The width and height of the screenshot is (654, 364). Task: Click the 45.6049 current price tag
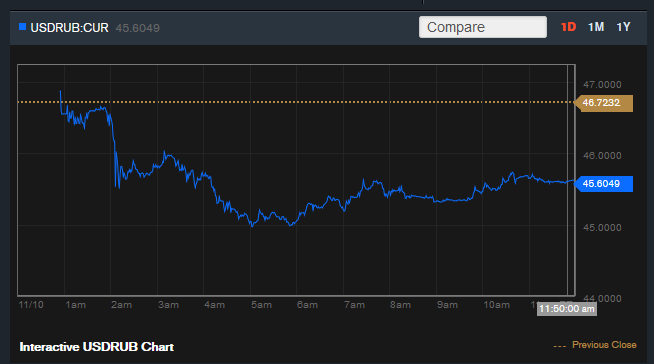click(x=604, y=184)
